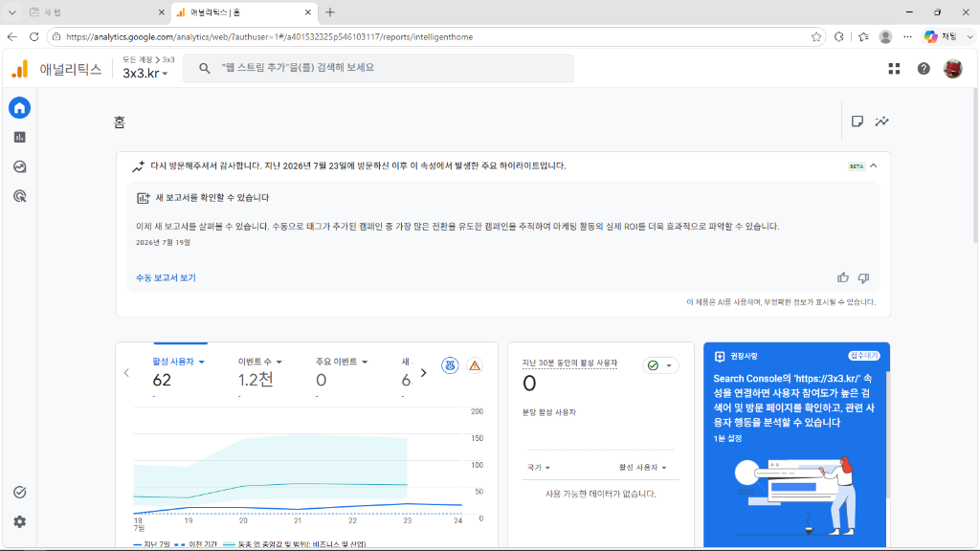Click the 지난 30분 동안의 활성 사용자 label
Screen dimensions: 980x551
(x=569, y=363)
